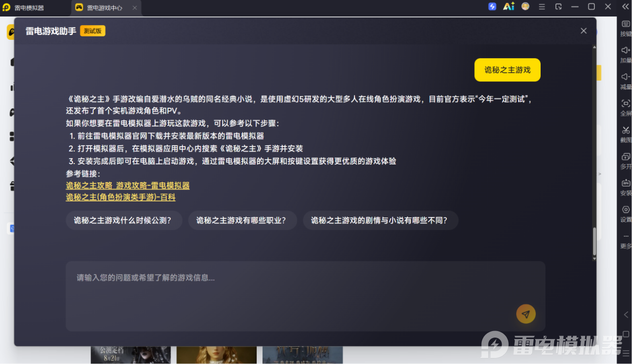
Task: Click step 3 text about 安装完成后
Action: pos(233,161)
